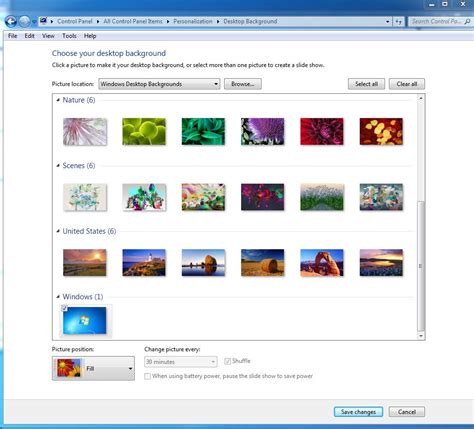Minimize the Desktop Background window
Image resolution: width=474 pixels, height=429 pixels.
coord(432,4)
